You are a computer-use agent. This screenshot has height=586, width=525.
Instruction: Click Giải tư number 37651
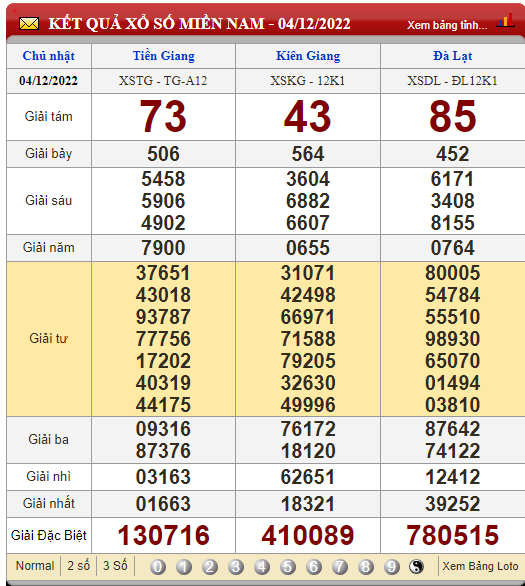tap(163, 273)
